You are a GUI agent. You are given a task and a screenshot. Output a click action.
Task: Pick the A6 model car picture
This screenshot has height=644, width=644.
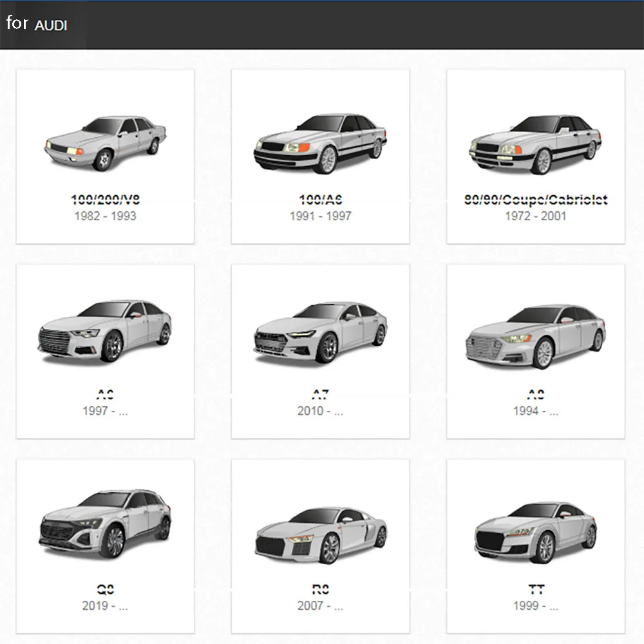pos(105,331)
